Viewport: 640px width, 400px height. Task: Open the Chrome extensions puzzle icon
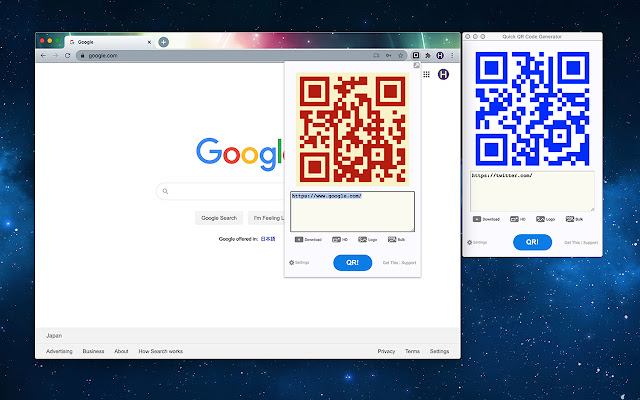(428, 55)
